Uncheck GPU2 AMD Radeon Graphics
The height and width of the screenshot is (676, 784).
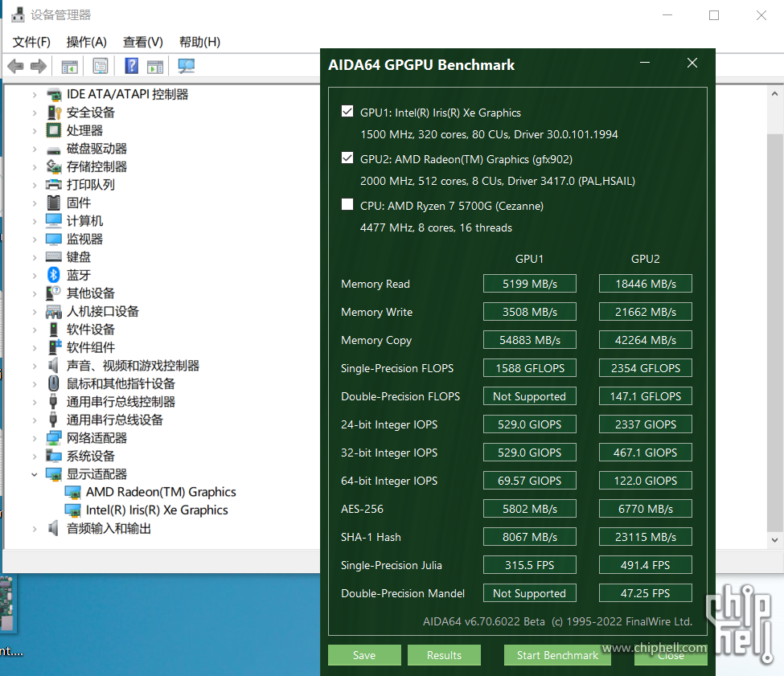pyautogui.click(x=347, y=158)
